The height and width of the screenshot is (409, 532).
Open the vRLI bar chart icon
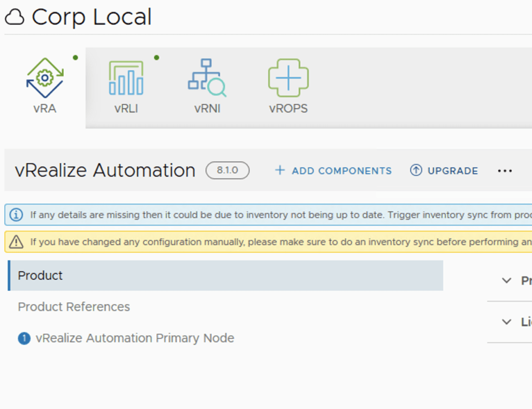126,78
